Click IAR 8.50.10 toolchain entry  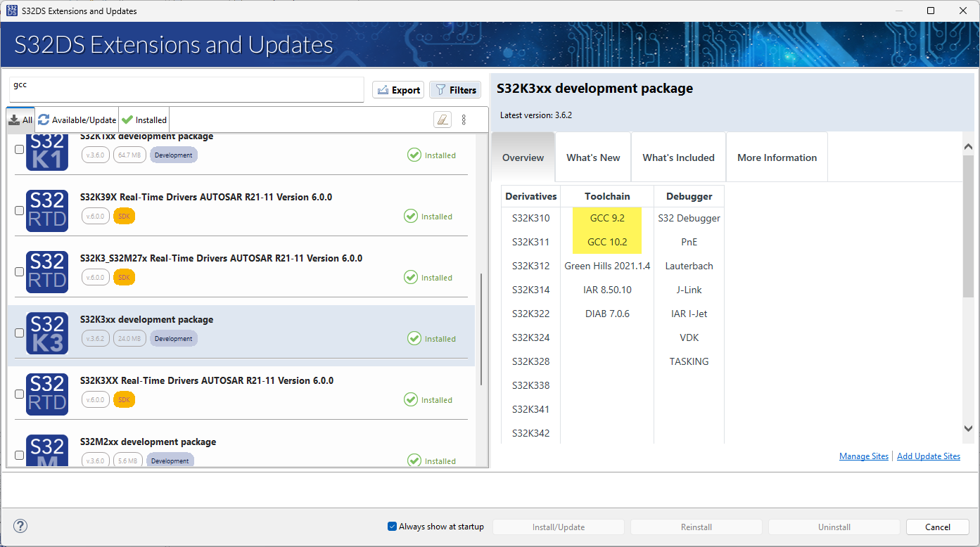[607, 290]
